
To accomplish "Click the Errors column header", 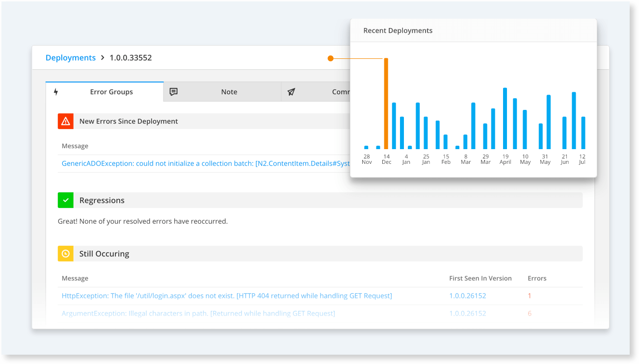I will point(537,278).
